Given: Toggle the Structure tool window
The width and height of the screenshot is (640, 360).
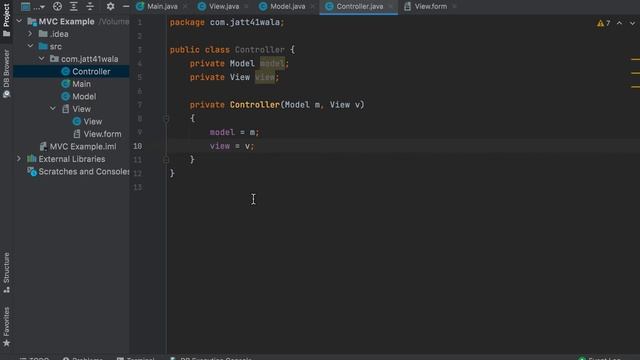Looking at the screenshot, I should (x=7, y=272).
